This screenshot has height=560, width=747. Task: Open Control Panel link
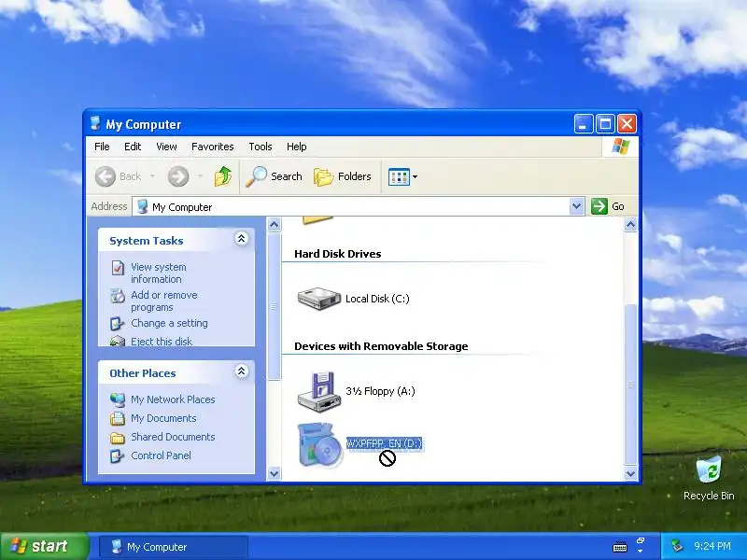pyautogui.click(x=161, y=455)
